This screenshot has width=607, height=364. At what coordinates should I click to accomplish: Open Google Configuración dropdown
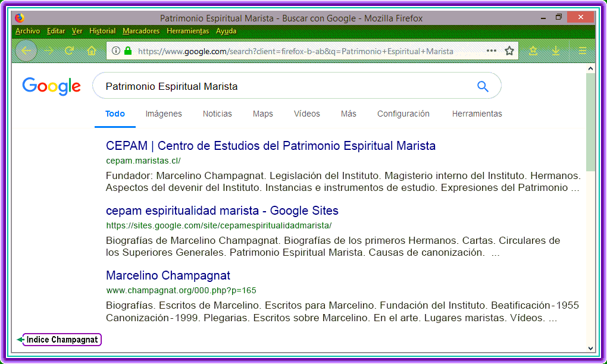[x=403, y=114]
